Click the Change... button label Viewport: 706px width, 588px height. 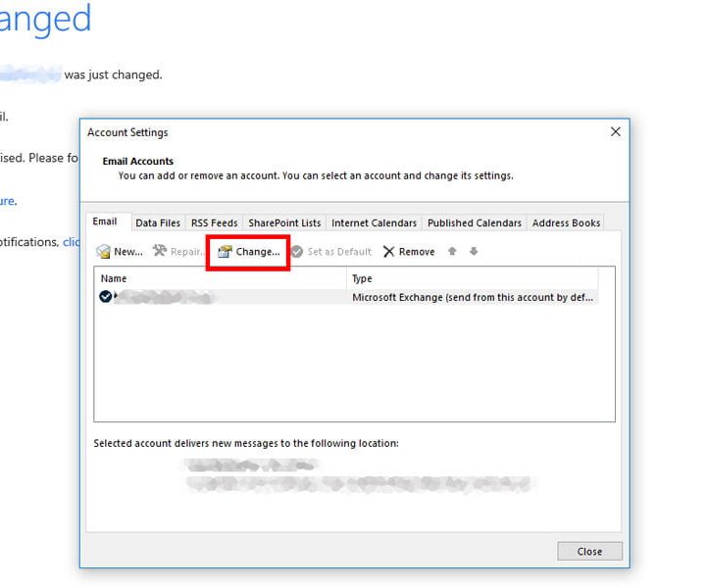(x=258, y=252)
